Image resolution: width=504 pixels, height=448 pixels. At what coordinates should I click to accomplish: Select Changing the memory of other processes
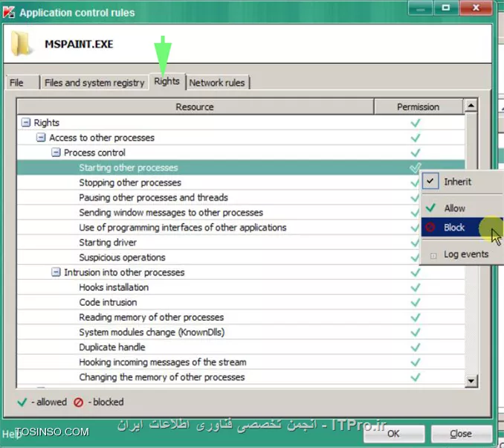(x=241, y=377)
